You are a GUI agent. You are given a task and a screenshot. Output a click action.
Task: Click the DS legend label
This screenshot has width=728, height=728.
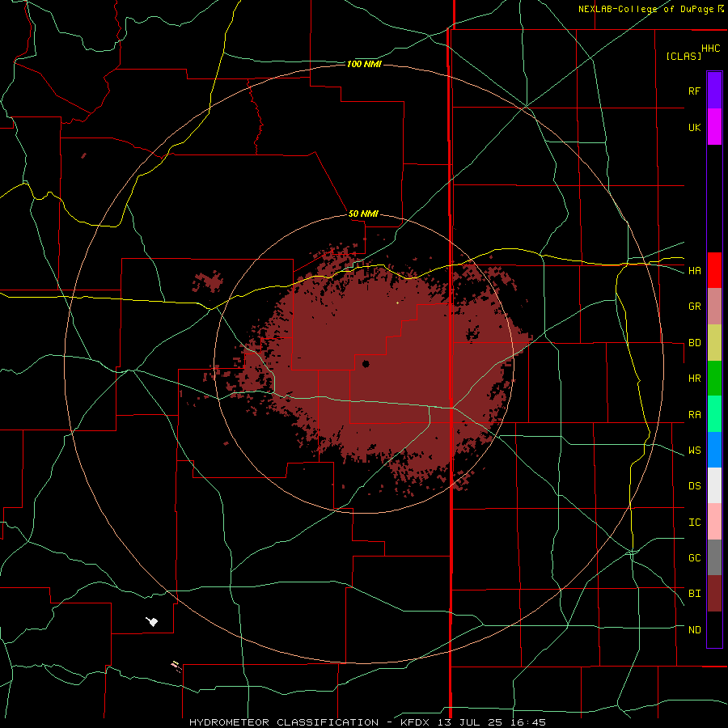pos(694,486)
